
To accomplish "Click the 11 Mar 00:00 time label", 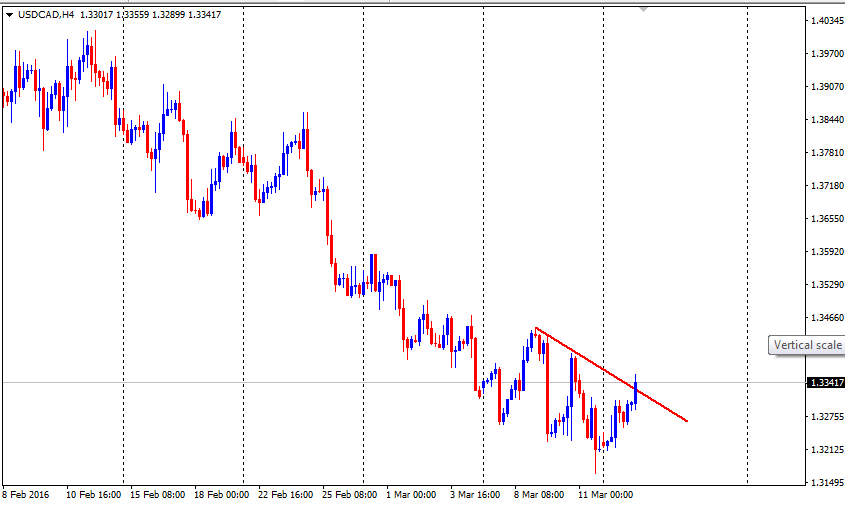I will click(605, 495).
